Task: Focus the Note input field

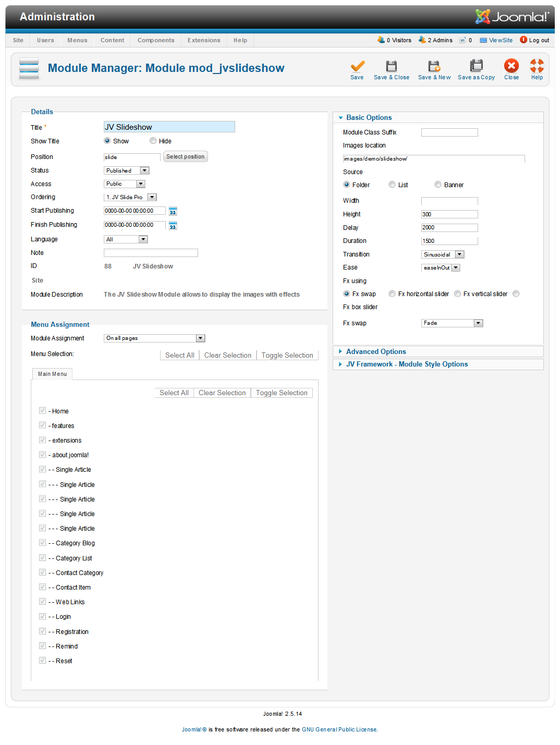Action: pyautogui.click(x=151, y=253)
